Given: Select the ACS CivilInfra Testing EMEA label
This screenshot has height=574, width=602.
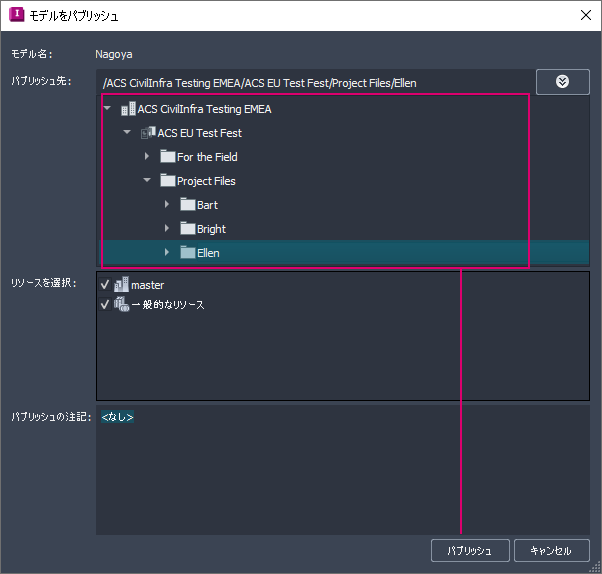Looking at the screenshot, I should [204, 109].
